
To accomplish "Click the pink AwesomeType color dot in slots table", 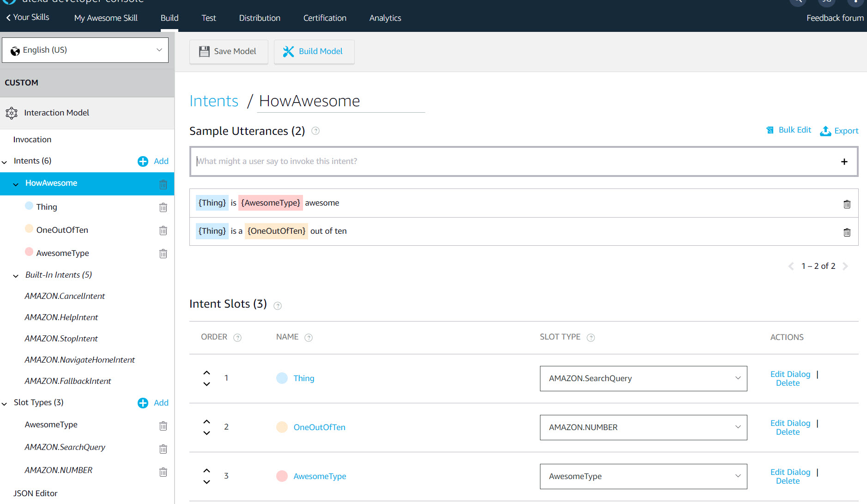I will point(282,476).
